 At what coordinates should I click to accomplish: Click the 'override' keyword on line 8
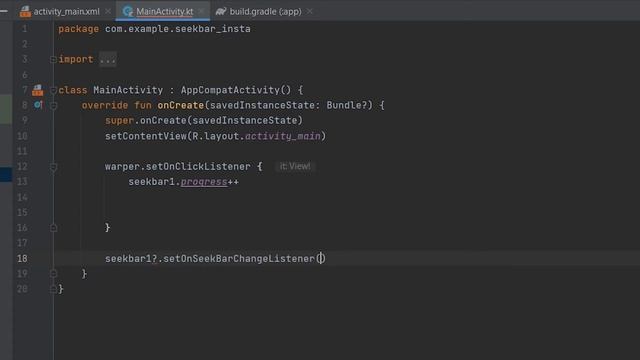(x=105, y=105)
